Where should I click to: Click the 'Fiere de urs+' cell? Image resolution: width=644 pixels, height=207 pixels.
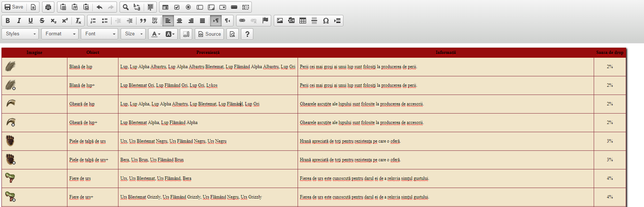coord(93,197)
